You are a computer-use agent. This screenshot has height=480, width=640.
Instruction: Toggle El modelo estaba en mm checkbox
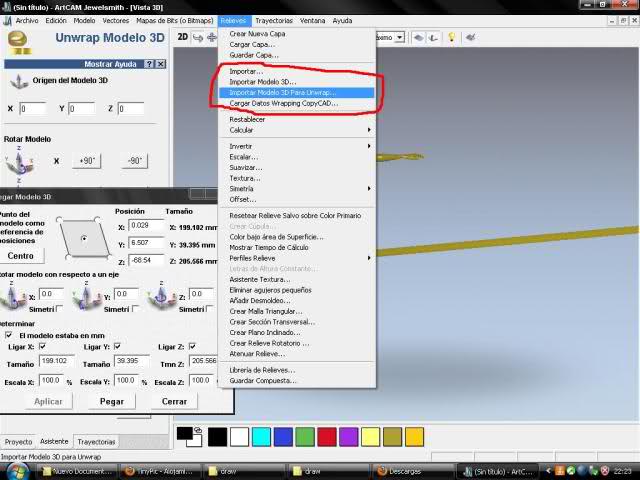coord(9,335)
